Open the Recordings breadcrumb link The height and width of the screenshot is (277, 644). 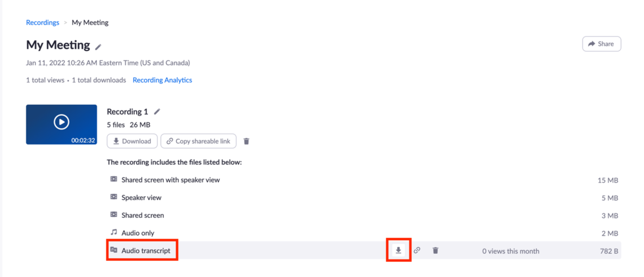pyautogui.click(x=43, y=22)
